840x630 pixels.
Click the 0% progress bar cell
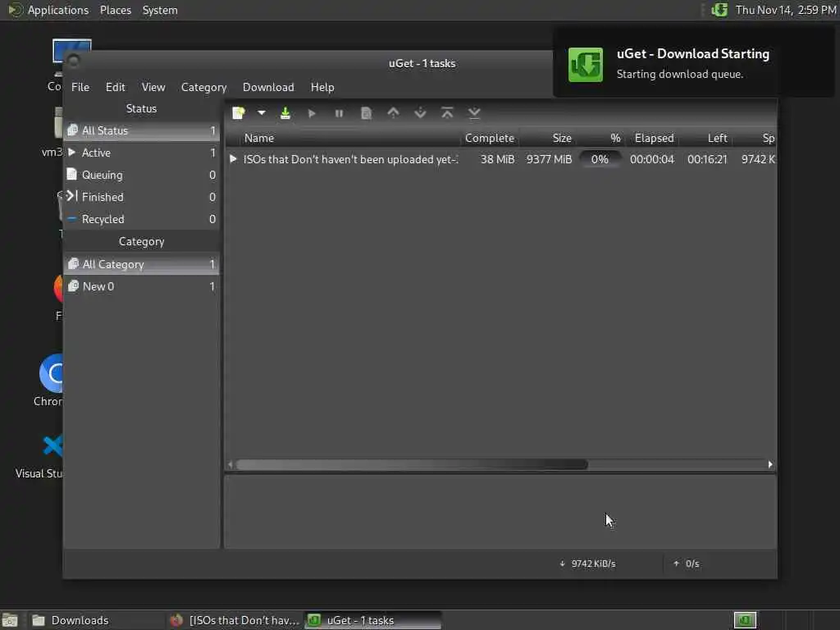point(600,160)
